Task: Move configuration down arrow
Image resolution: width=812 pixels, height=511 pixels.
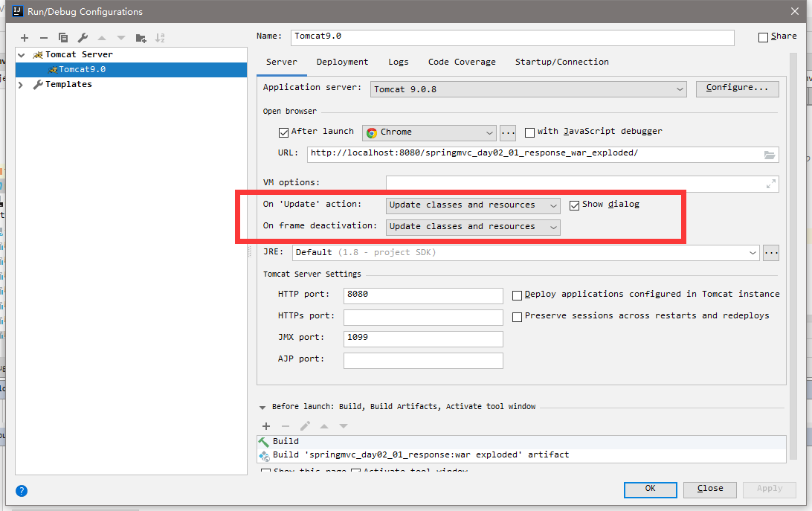Action: (121, 38)
